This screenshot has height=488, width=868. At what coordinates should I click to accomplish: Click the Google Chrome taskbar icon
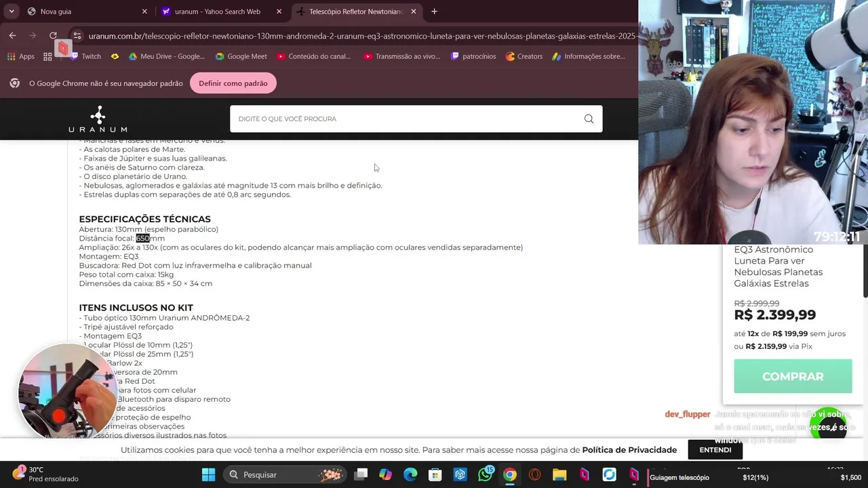pyautogui.click(x=510, y=474)
